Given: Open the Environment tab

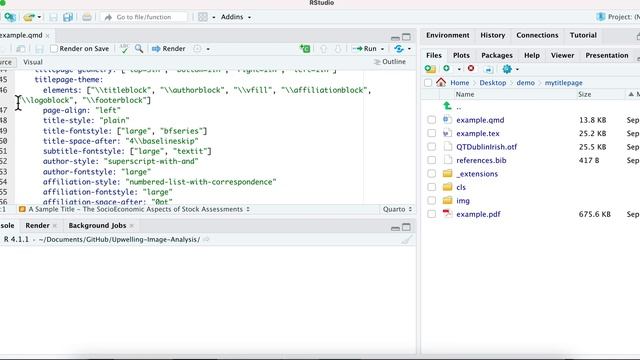Looking at the screenshot, I should tap(447, 35).
